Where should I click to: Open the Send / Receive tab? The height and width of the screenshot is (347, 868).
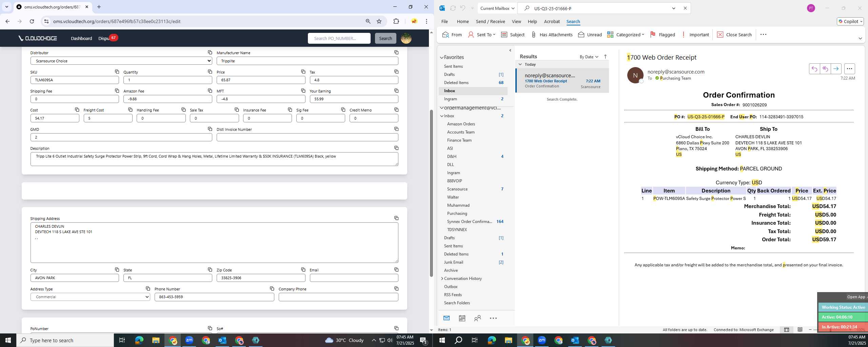[x=490, y=21]
